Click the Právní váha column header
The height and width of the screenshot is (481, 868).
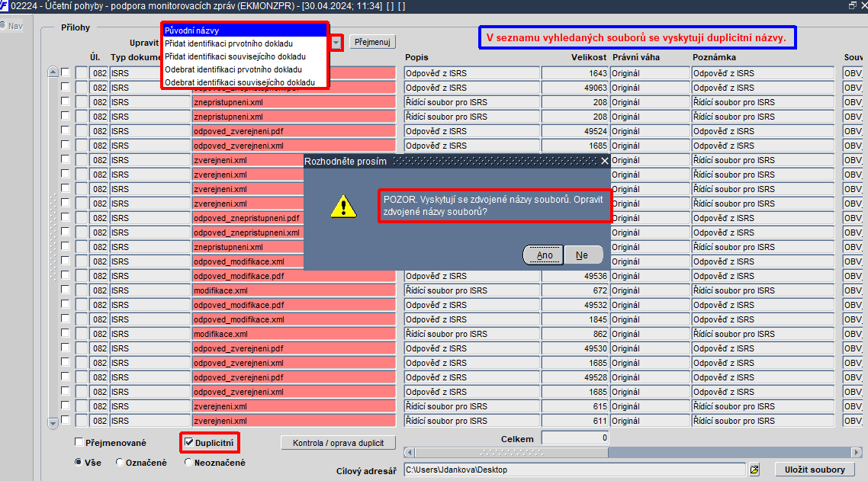point(635,57)
